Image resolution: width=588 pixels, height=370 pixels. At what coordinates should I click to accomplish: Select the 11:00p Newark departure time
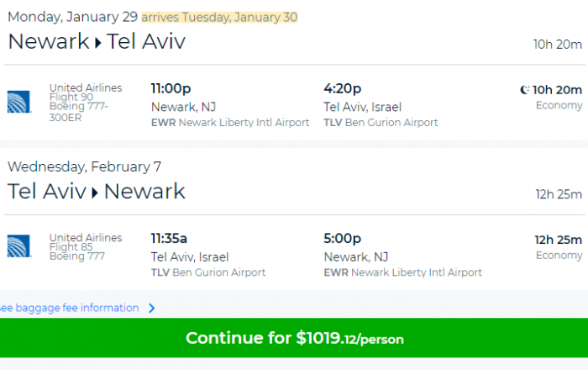(171, 88)
